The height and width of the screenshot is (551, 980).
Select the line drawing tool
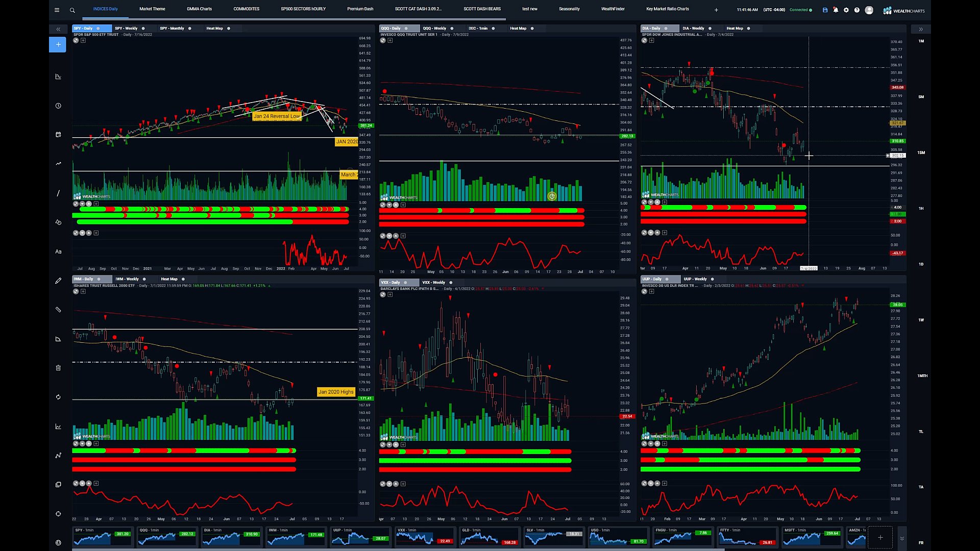click(58, 193)
